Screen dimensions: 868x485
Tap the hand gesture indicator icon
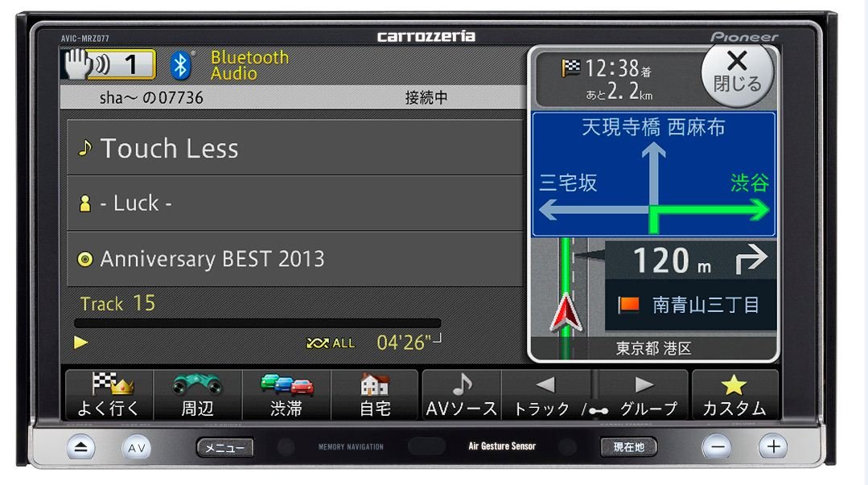tap(77, 63)
